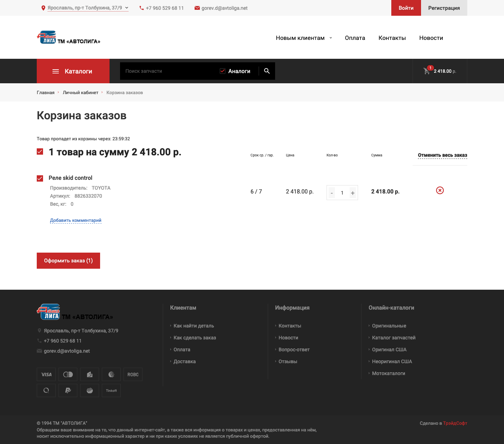
Task: Increase quantity with the plus stepper
Action: (353, 192)
